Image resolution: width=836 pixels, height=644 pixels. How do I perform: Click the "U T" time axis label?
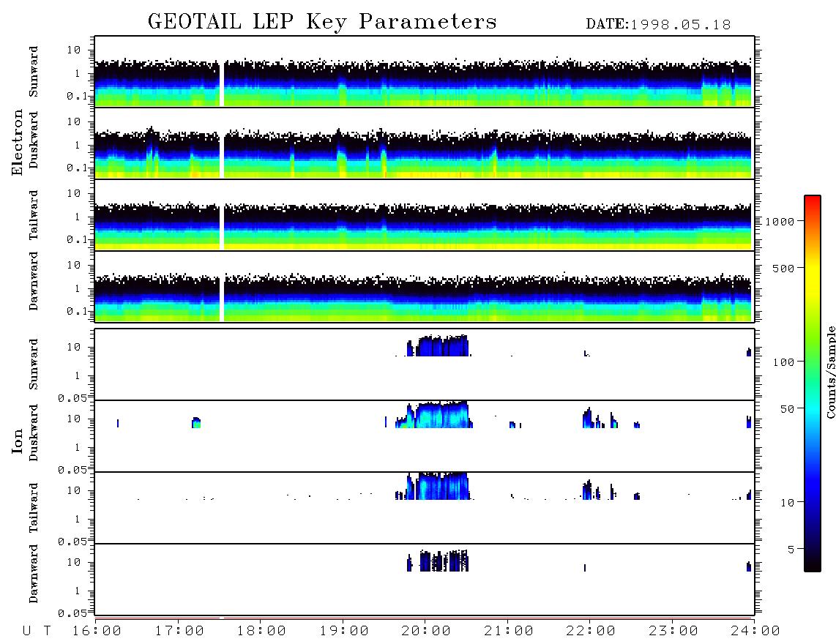click(37, 632)
